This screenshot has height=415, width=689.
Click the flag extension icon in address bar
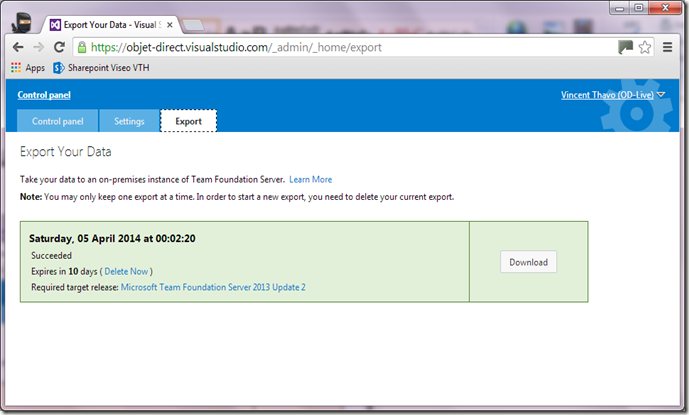[625, 47]
